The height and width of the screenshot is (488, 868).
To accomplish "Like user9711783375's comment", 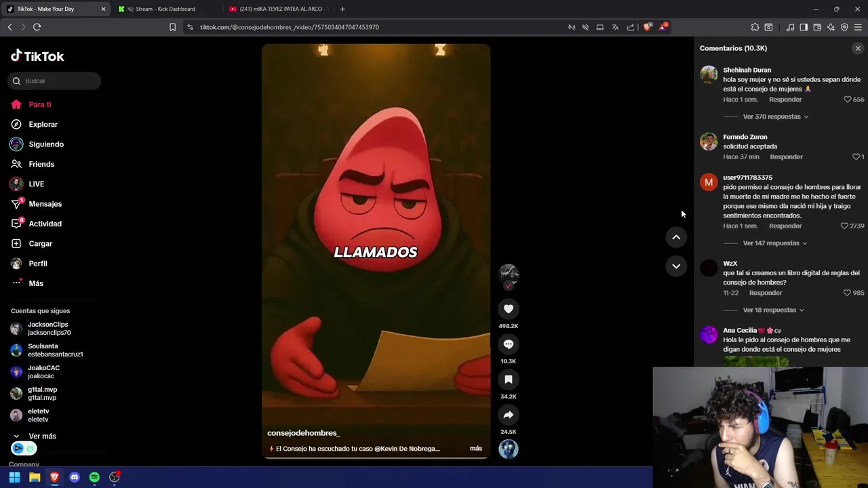I will (x=844, y=226).
